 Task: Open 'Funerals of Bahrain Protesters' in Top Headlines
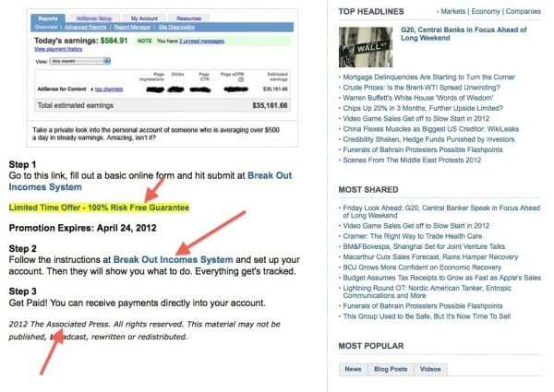(x=423, y=149)
